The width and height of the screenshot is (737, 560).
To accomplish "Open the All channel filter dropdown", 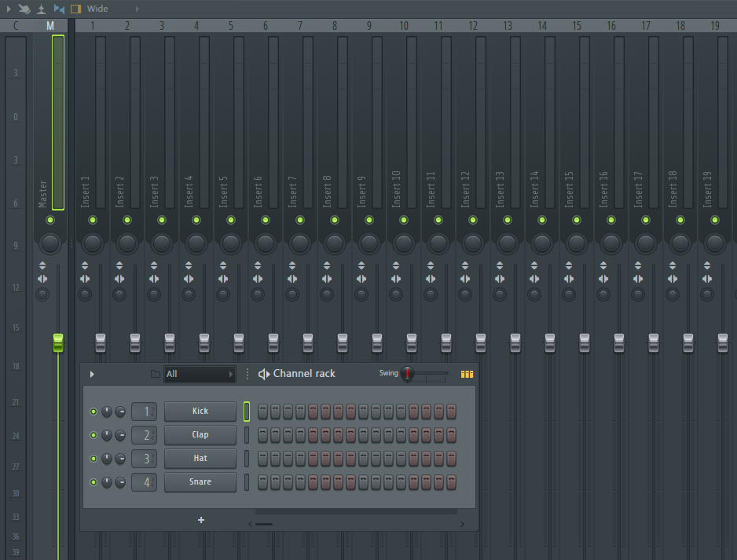I will pyautogui.click(x=200, y=374).
